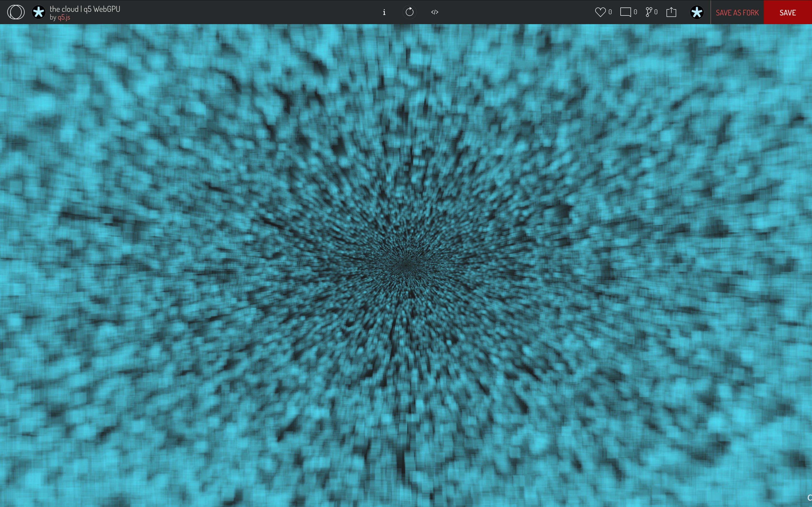812x507 pixels.
Task: Restart the sketch with circular arrow icon
Action: click(409, 12)
